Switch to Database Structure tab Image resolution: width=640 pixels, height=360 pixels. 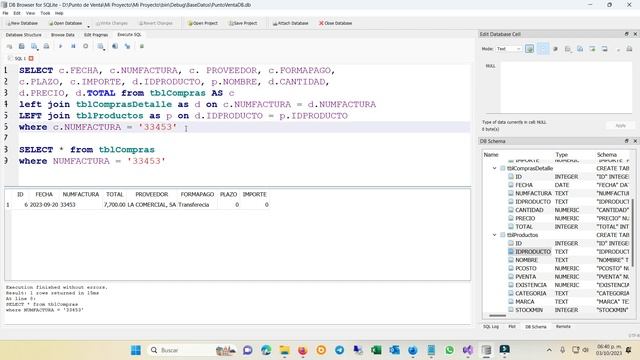coord(24,35)
